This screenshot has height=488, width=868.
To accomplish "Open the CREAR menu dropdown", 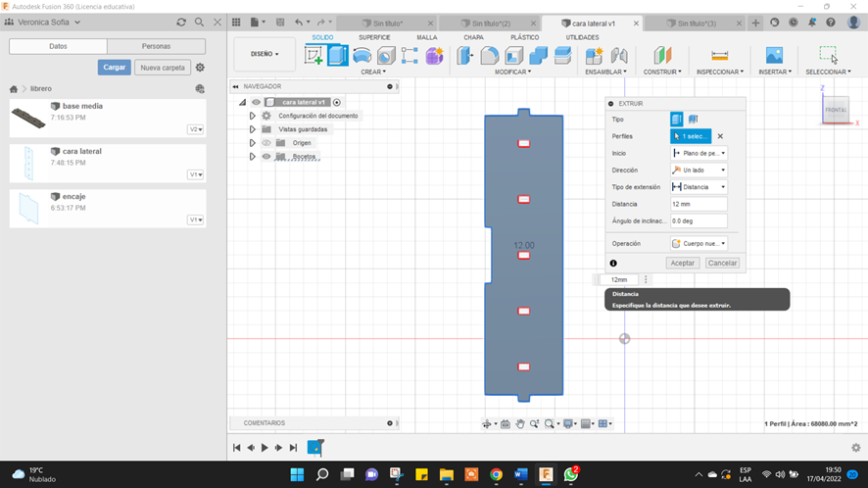I will click(373, 72).
